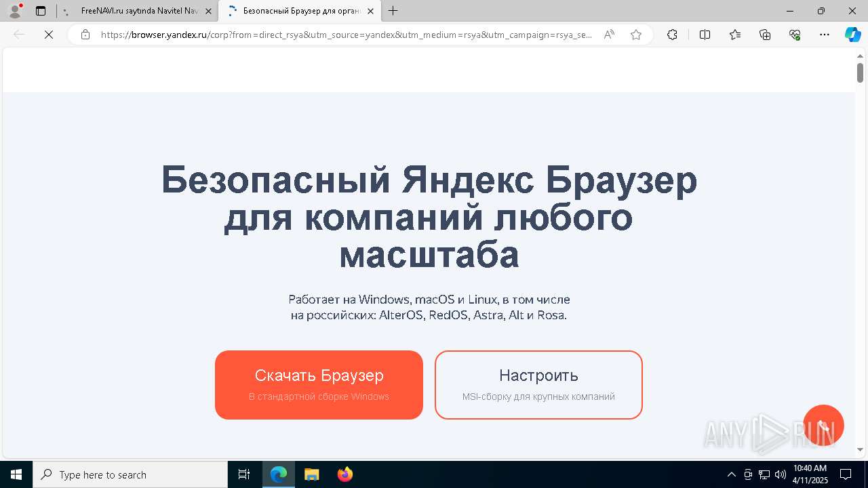Screen dimensions: 868x488
Task: Open a new tab with the plus button
Action: (393, 11)
